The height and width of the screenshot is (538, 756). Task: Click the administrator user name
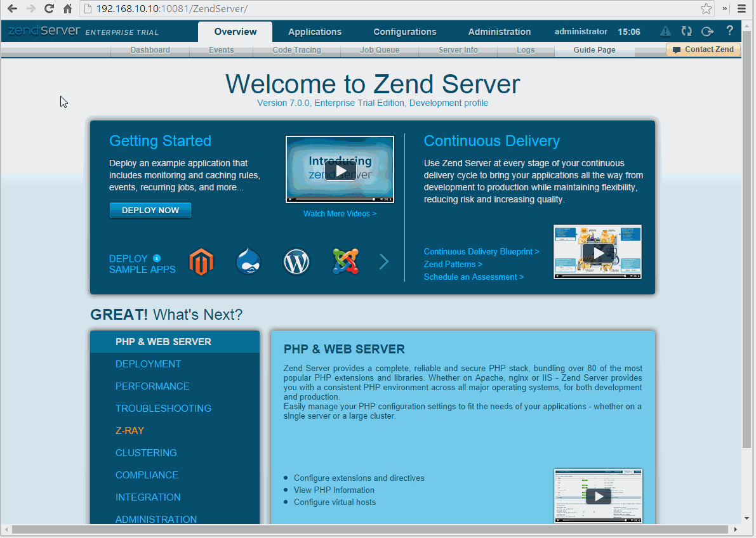coord(581,31)
